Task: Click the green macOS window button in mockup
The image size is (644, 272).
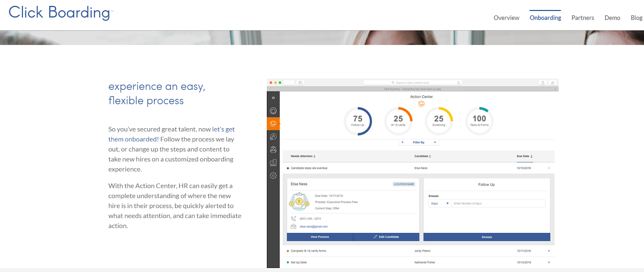Action: pyautogui.click(x=280, y=82)
